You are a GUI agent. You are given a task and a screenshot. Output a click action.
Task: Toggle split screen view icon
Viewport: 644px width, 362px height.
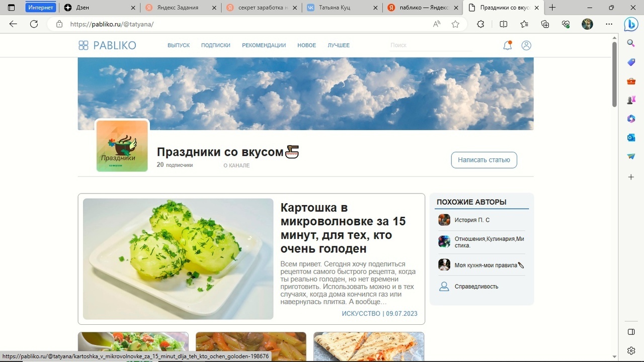503,24
